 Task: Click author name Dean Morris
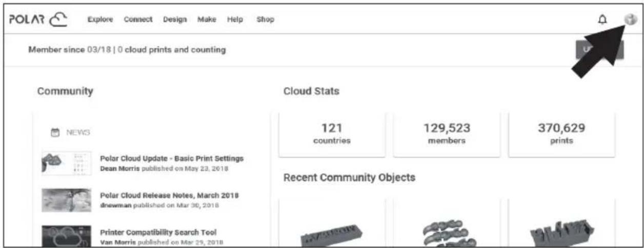pyautogui.click(x=120, y=169)
